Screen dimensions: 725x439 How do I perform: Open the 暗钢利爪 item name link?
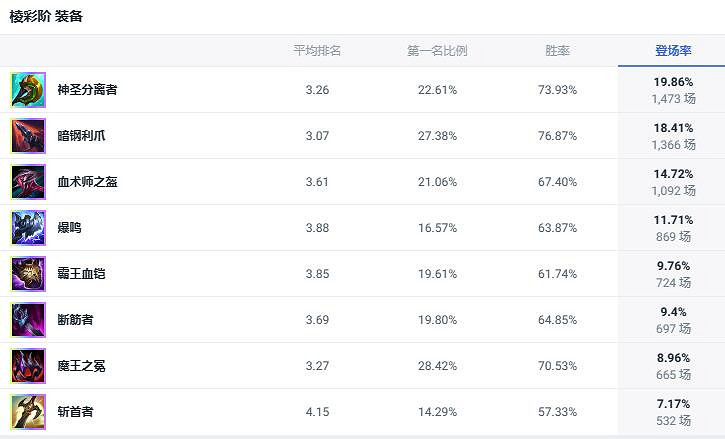point(81,136)
